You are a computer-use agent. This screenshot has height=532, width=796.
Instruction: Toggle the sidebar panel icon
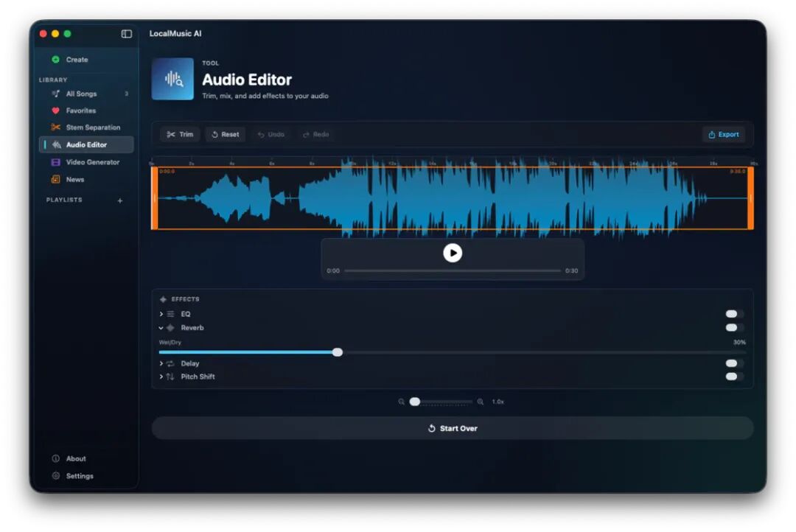127,33
